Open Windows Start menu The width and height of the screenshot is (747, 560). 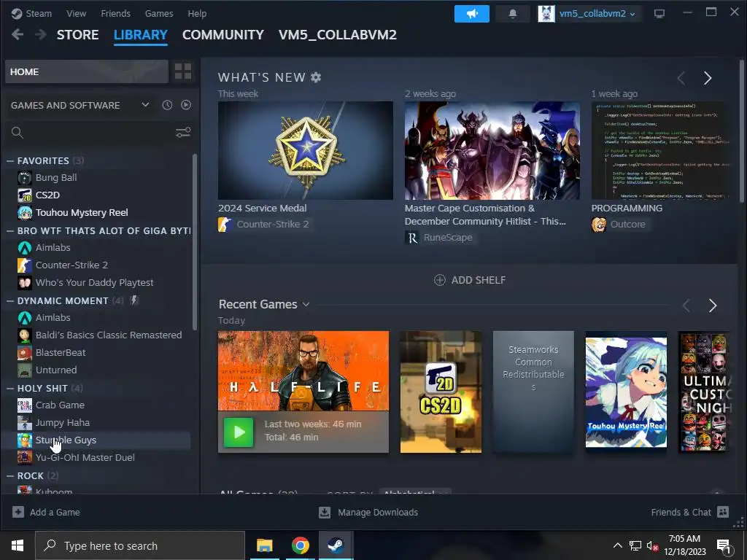18,545
